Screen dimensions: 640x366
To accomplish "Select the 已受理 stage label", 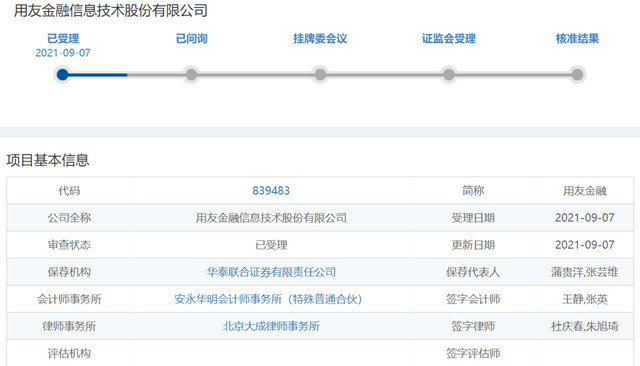I will [x=63, y=39].
